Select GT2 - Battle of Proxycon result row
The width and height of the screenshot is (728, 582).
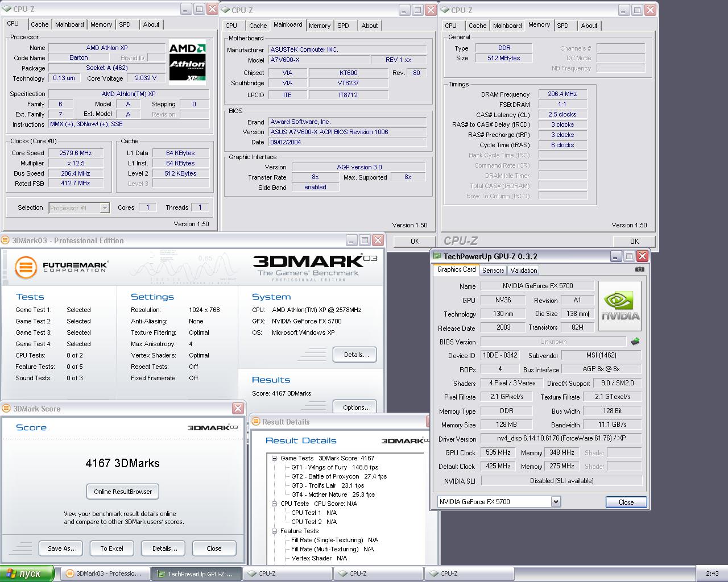(x=339, y=476)
